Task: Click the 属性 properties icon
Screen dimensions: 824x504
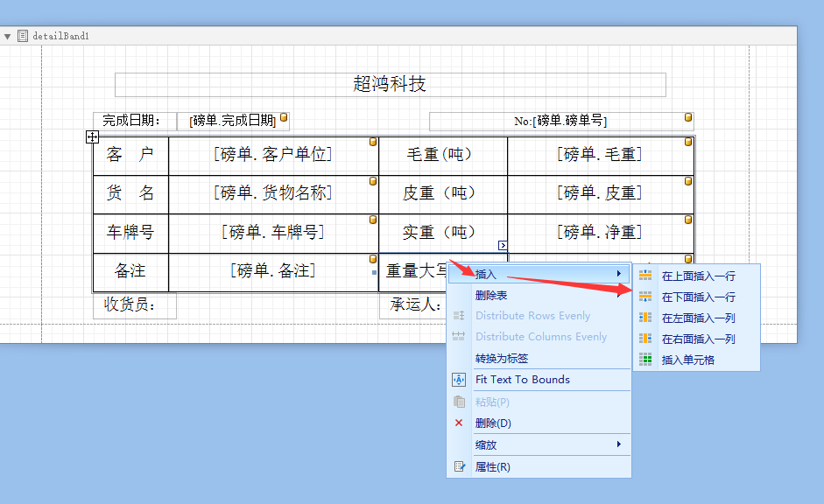Action: click(x=460, y=466)
